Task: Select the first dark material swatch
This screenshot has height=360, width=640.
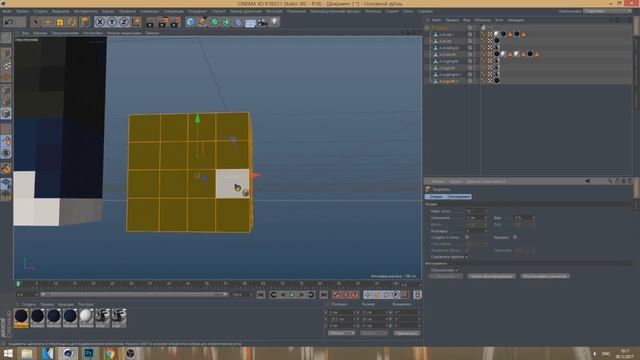Action: click(x=21, y=317)
